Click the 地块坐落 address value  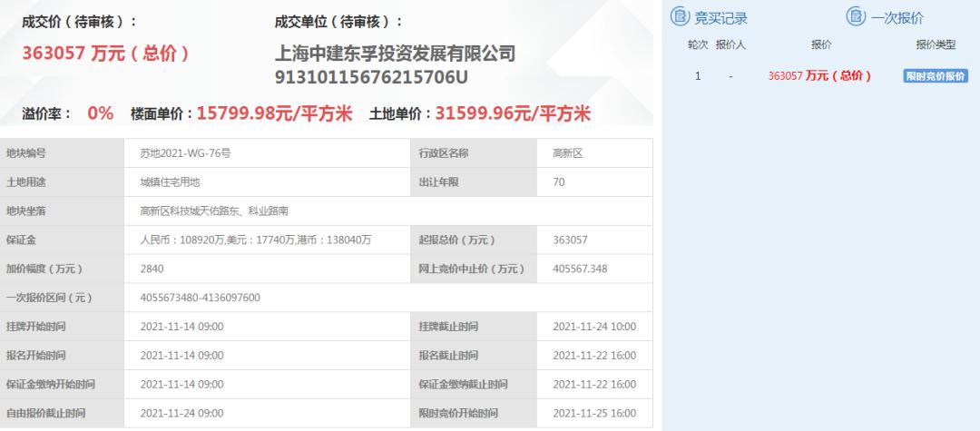214,211
